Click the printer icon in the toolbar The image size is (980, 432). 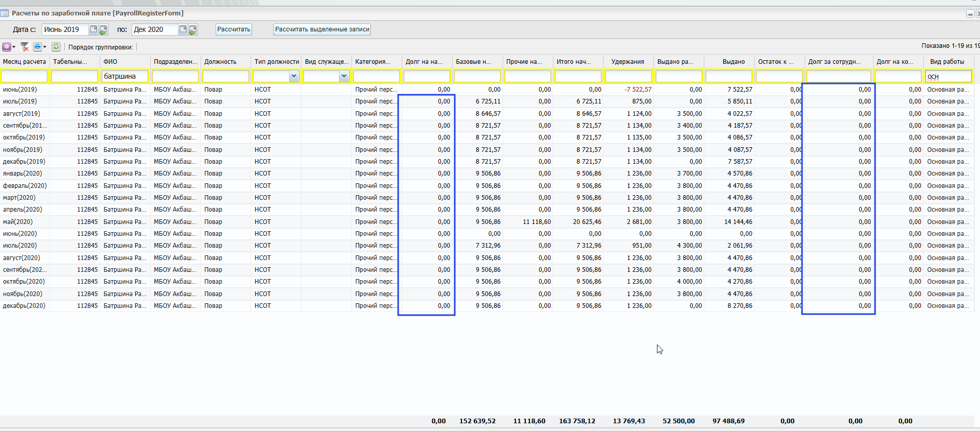[37, 47]
